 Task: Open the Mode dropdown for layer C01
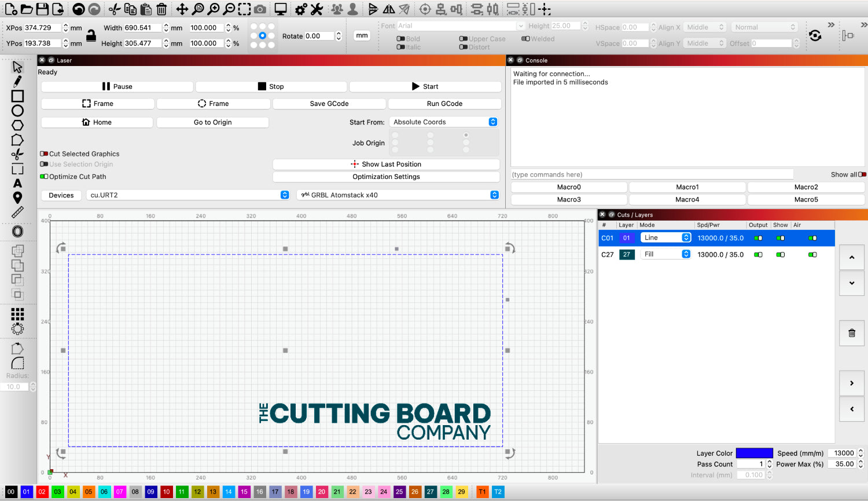pos(665,238)
